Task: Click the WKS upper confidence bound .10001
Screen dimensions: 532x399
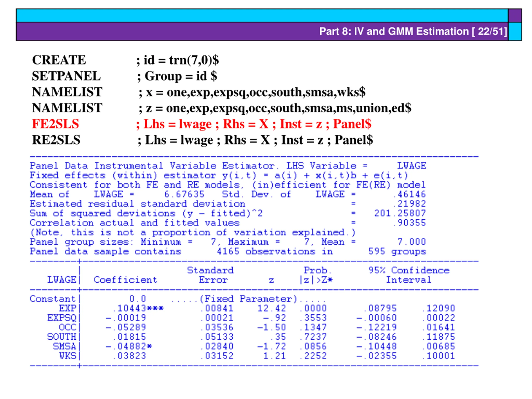Action: coord(439,356)
